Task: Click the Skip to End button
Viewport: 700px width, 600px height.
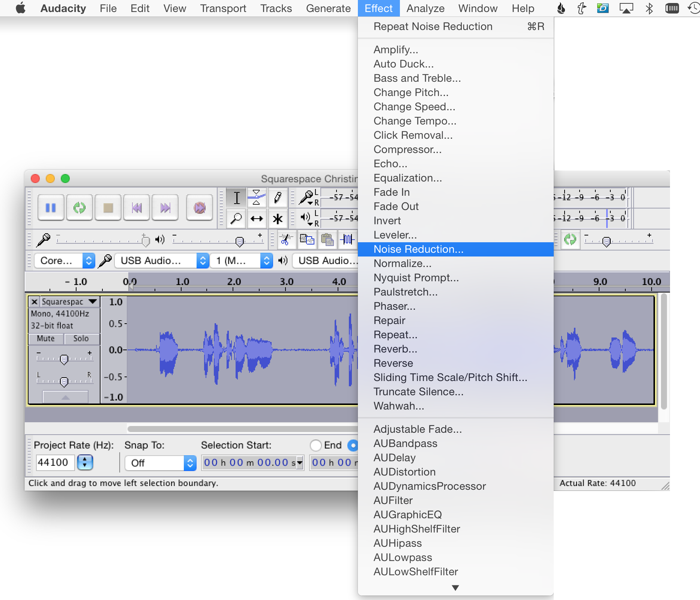Action: click(165, 207)
